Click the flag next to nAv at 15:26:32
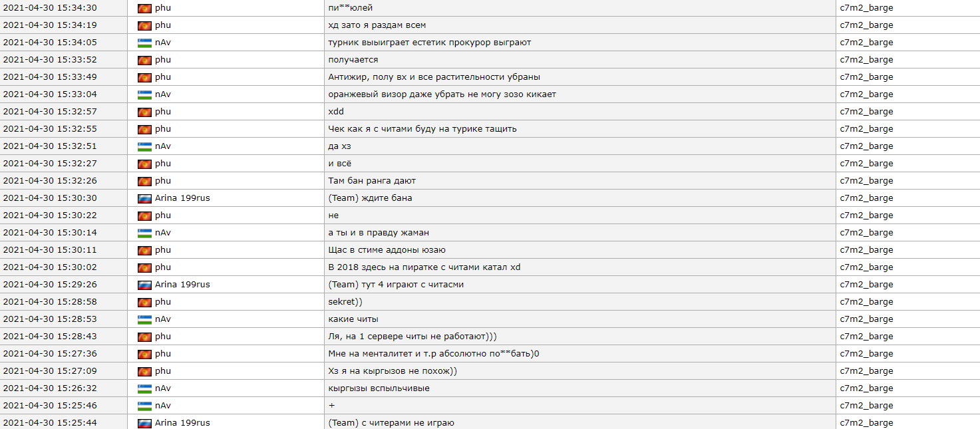 click(144, 388)
